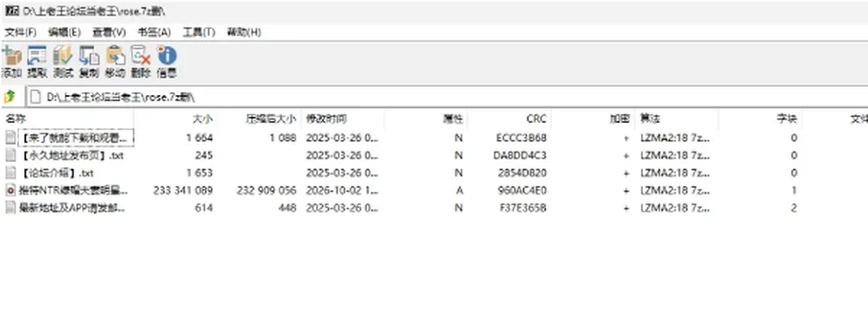
Task: Click the file icon of 【永久地址发布页】.txt
Action: coord(11,156)
